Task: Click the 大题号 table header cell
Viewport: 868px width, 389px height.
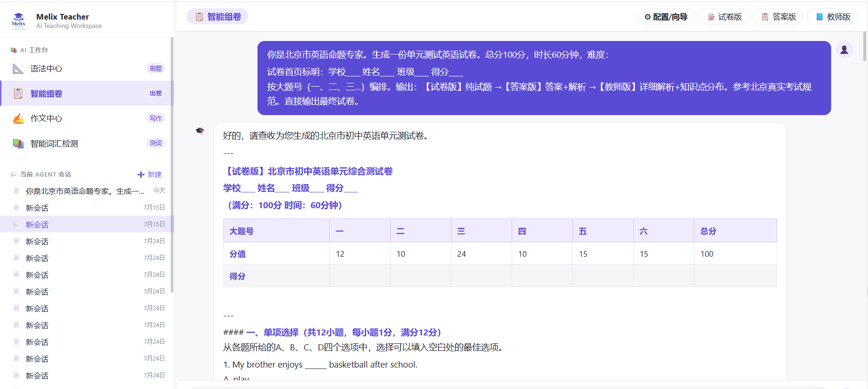Action: pos(277,231)
